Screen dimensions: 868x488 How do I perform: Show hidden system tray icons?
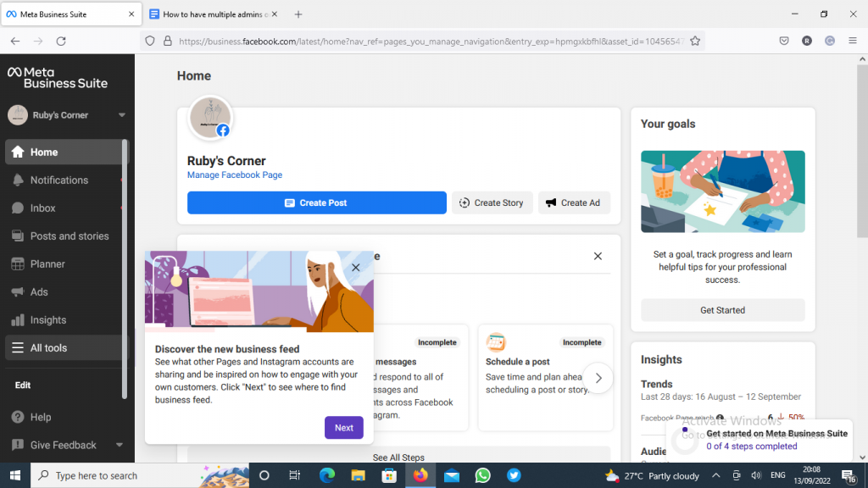pos(715,475)
